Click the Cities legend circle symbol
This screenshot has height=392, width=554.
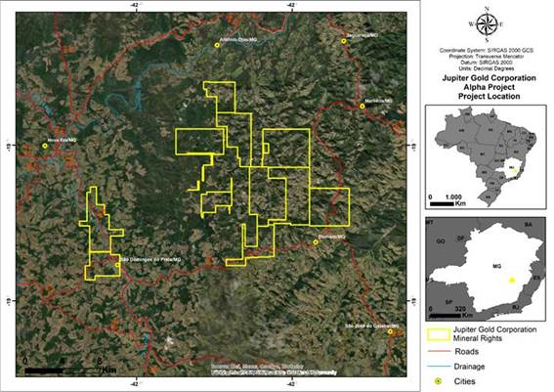[439, 381]
